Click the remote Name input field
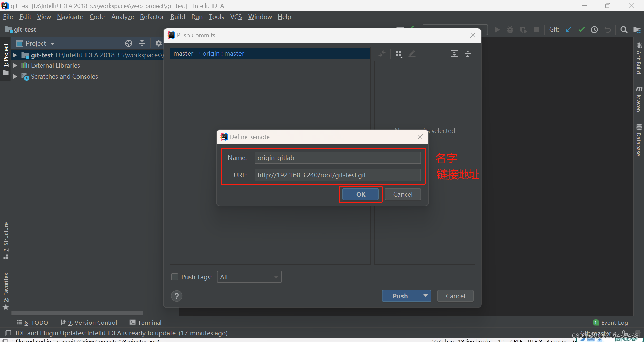The height and width of the screenshot is (342, 644). (338, 158)
